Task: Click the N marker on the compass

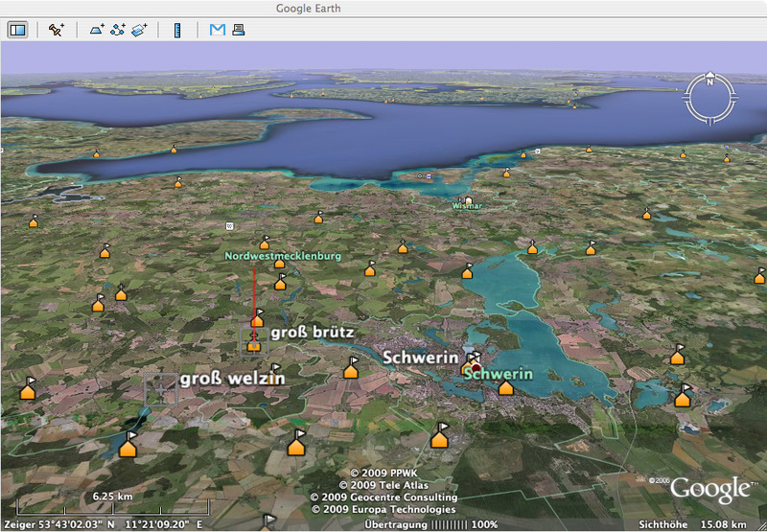Action: (x=709, y=81)
